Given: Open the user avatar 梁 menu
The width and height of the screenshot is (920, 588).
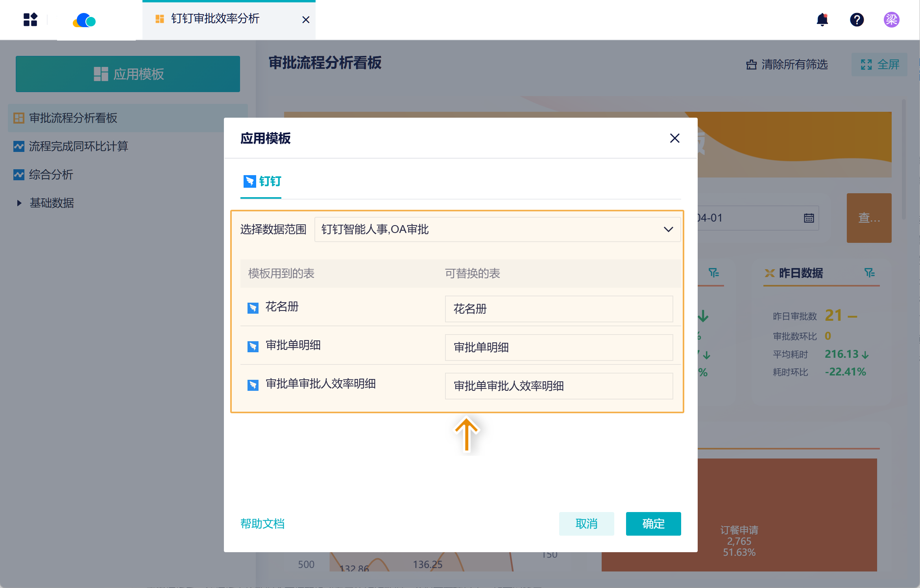Looking at the screenshot, I should point(891,19).
